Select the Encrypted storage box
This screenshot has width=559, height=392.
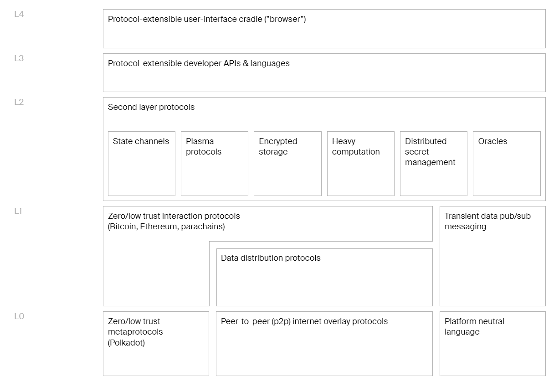pyautogui.click(x=287, y=164)
